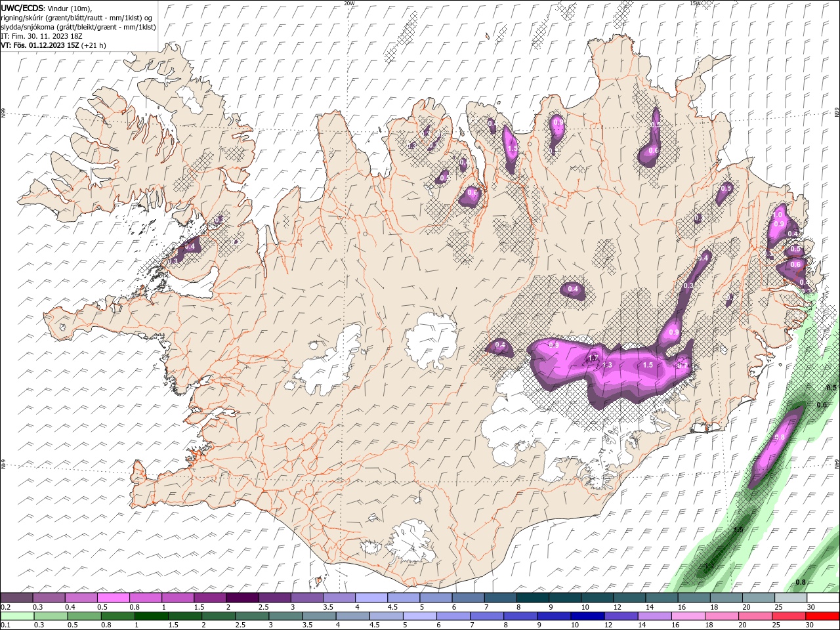840x630 pixels.
Task: Click the bright red 30 swatch in rain legend
Action: tap(822, 616)
